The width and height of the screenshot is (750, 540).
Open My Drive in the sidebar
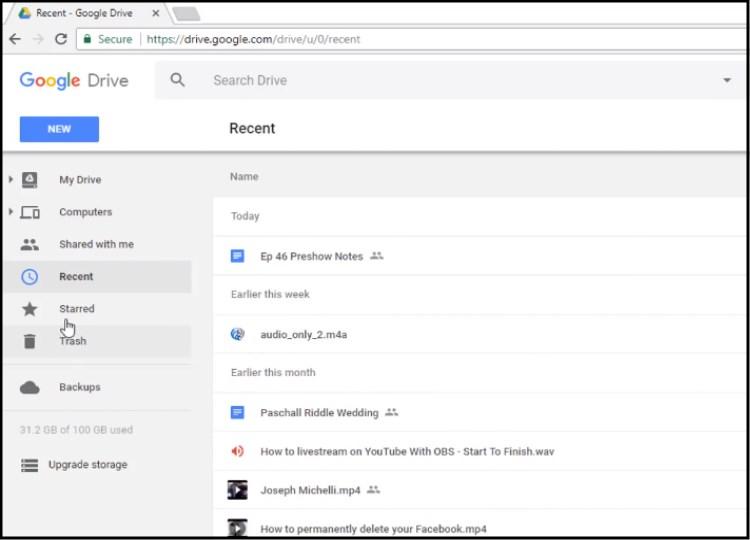click(80, 180)
